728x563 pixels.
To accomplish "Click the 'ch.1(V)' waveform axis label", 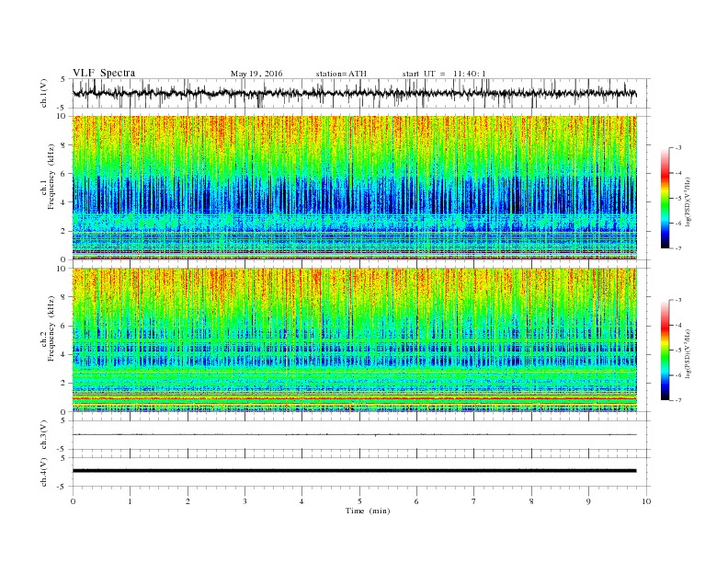I will click(44, 93).
